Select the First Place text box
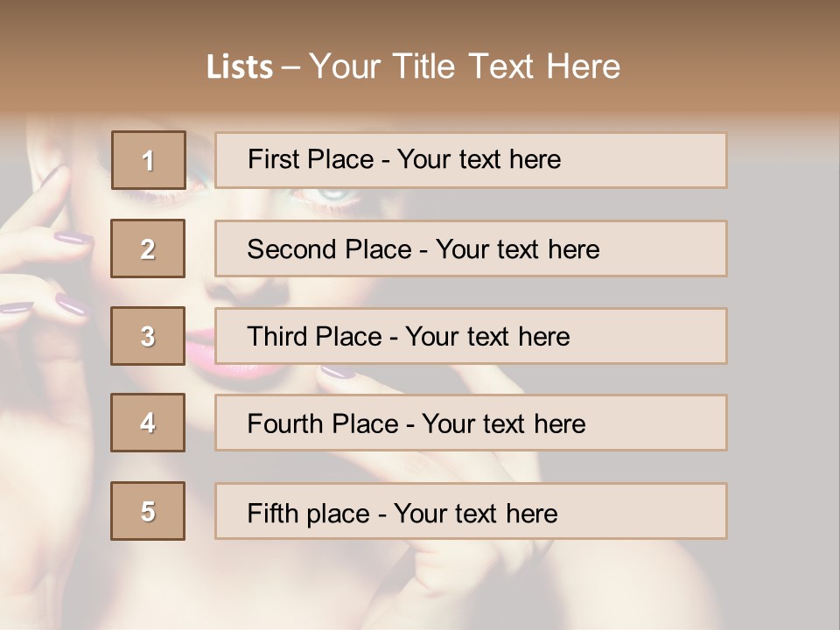 click(x=471, y=160)
